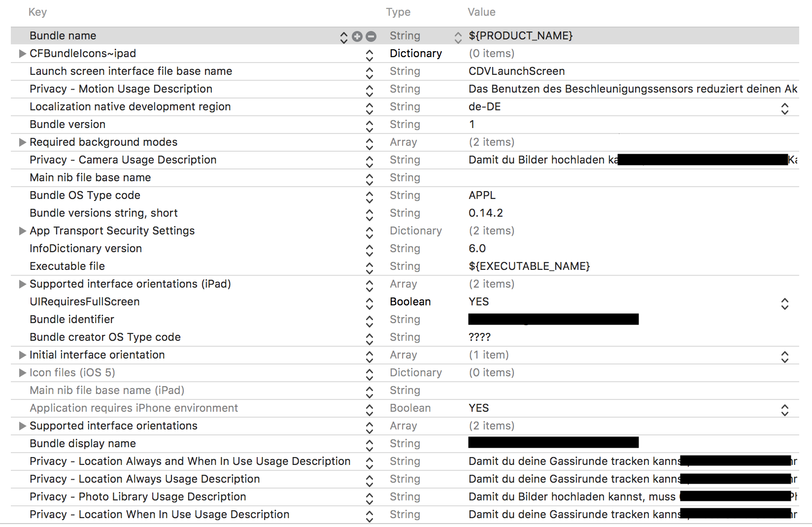Click key stepper on Bundle version row
Viewport: 812px width, 527px height.
tap(370, 126)
